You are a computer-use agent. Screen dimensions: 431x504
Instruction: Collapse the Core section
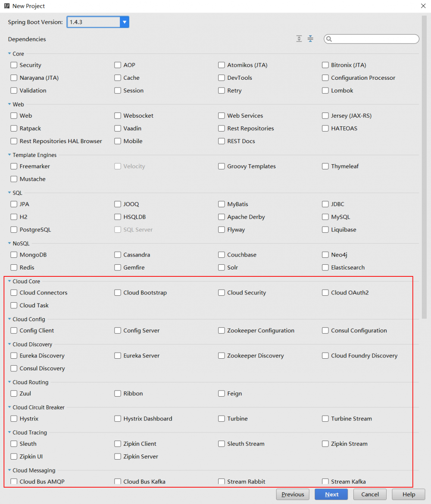click(9, 53)
